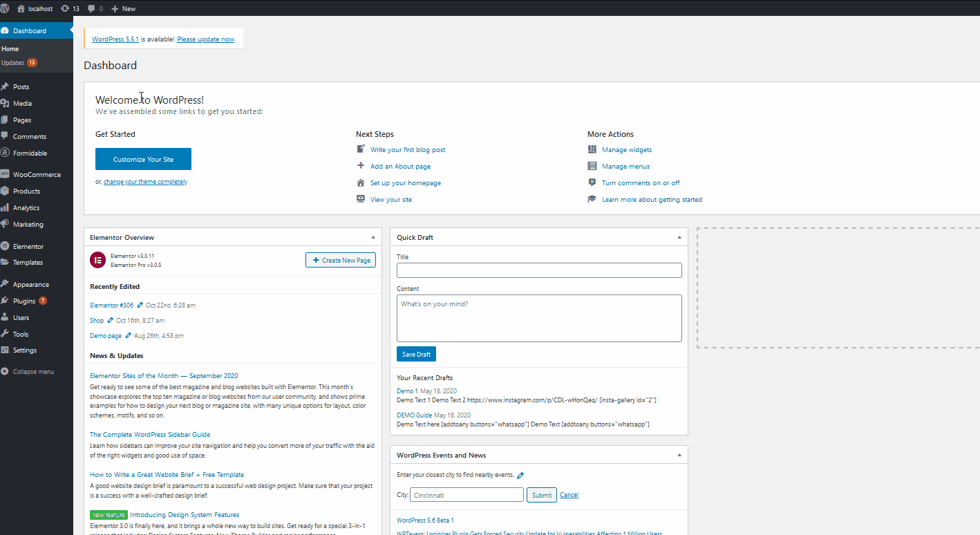This screenshot has height=535, width=980.
Task: Click the WordPress logo in admin bar
Action: 5,8
